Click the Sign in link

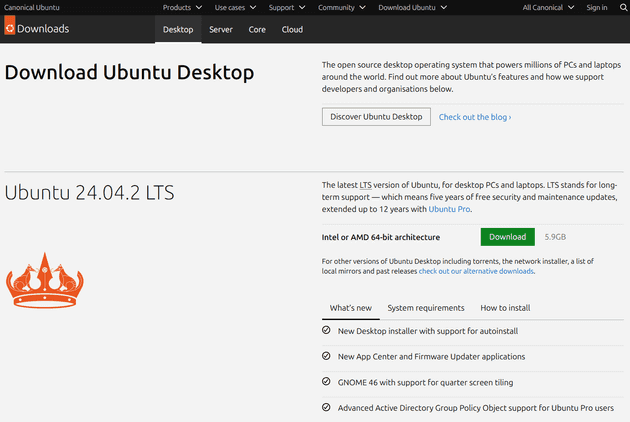pos(597,7)
